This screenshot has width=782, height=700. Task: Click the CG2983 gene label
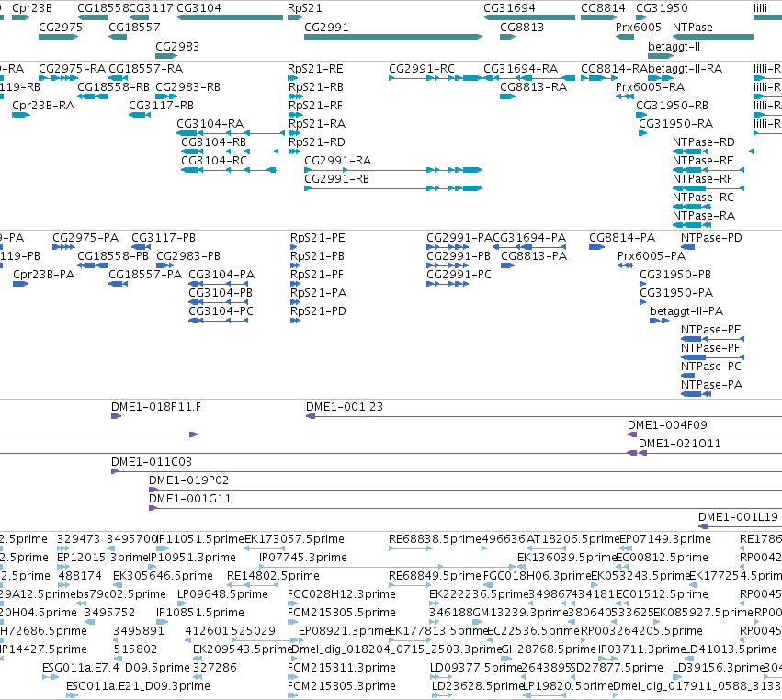tap(177, 46)
